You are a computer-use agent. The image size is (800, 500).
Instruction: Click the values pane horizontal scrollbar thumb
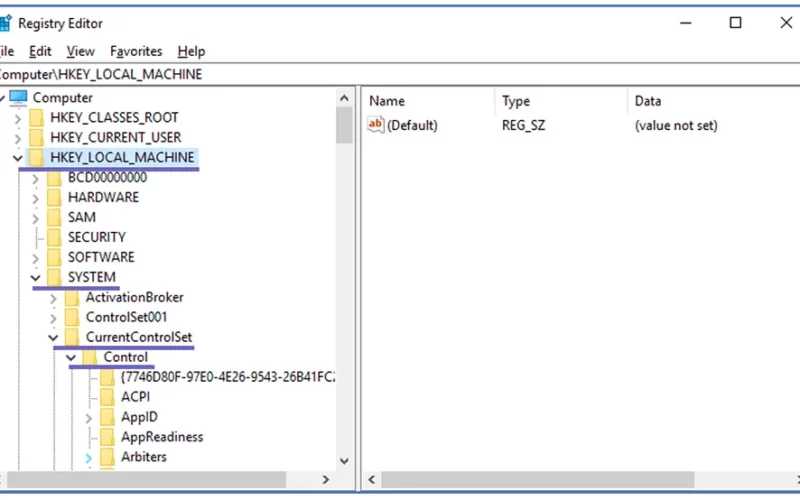(x=538, y=480)
